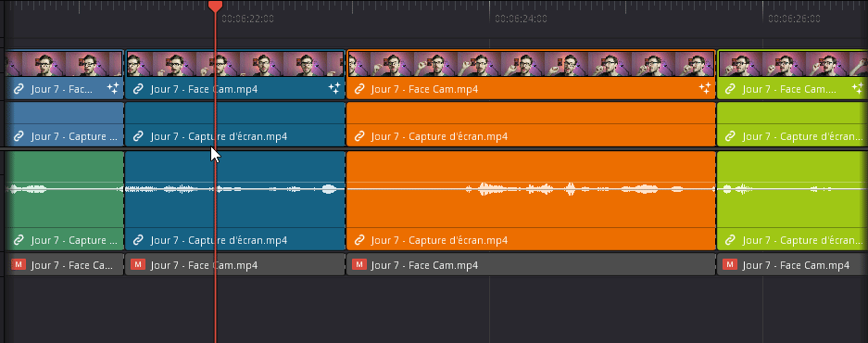Select thumbnail strip of lime green Face Cam clip
This screenshot has height=343, width=868.
click(793, 64)
